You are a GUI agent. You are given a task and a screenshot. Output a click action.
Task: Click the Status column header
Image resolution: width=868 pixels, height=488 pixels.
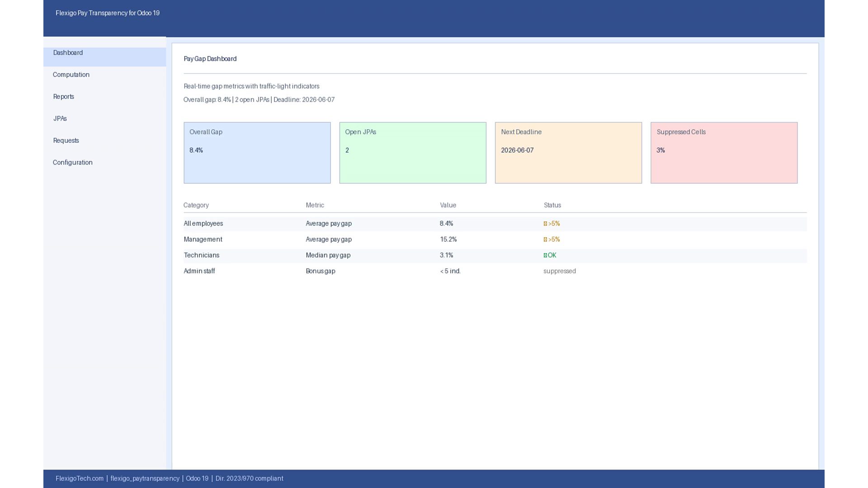pyautogui.click(x=552, y=205)
